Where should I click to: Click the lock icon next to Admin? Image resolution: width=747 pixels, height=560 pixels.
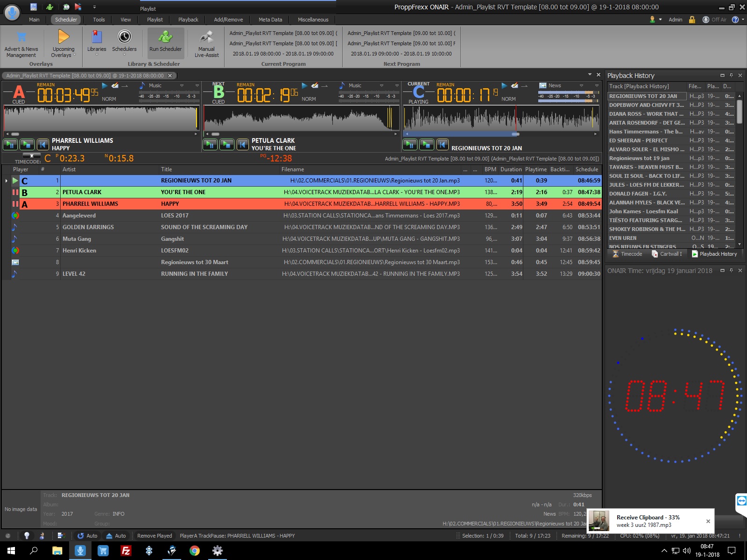(x=692, y=20)
